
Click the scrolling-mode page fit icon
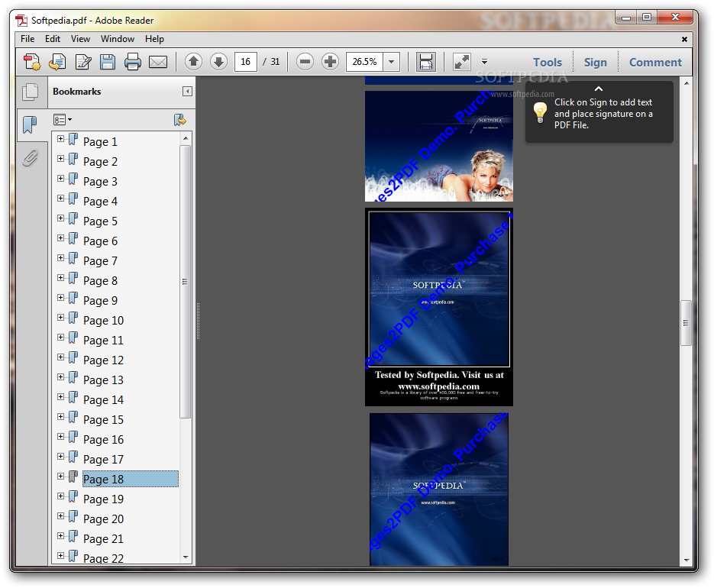[426, 62]
